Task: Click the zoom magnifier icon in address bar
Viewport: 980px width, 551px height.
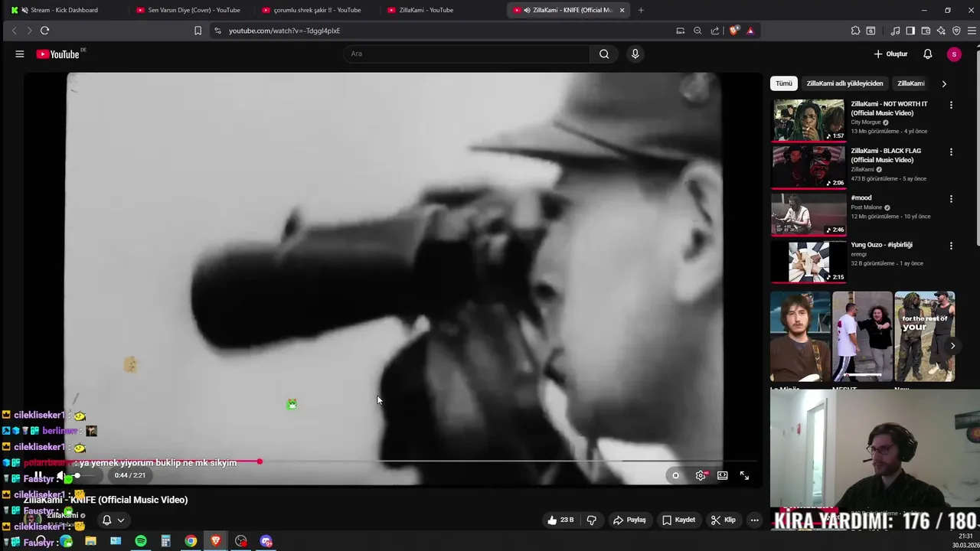Action: 697,31
